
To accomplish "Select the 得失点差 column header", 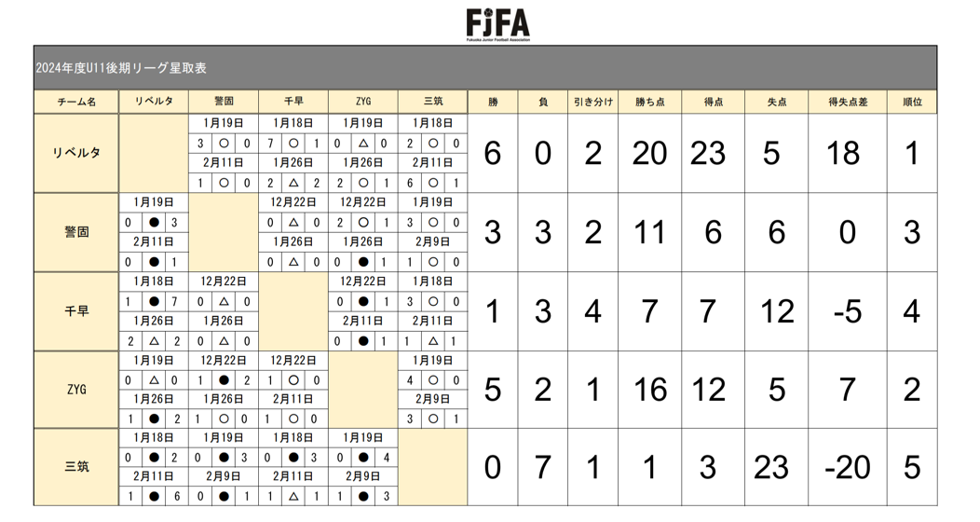I will click(848, 102).
